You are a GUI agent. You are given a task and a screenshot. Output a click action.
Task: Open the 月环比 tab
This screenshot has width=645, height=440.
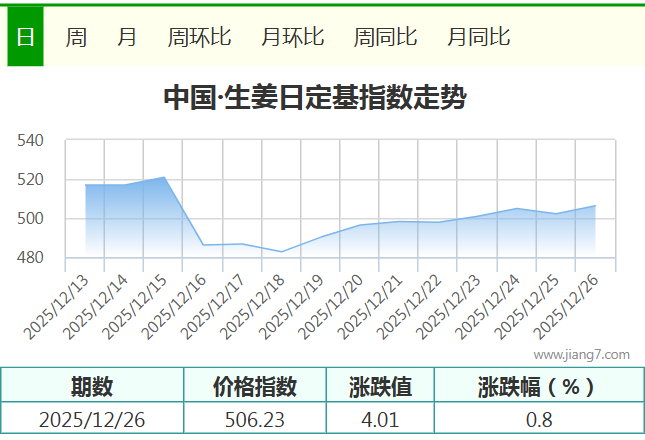coord(292,37)
